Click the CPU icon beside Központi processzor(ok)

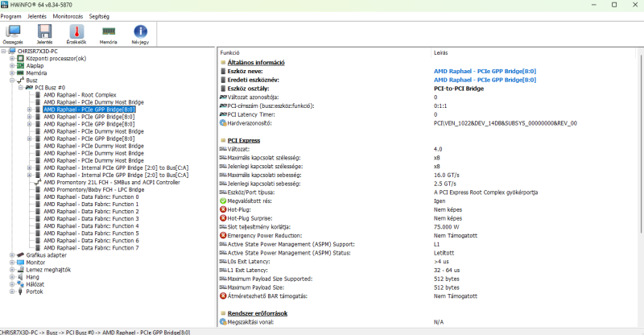coord(21,58)
